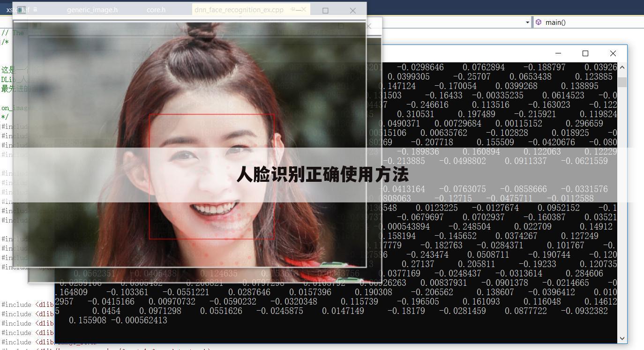This screenshot has height=350, width=644.
Task: Click the console value -0.0245875
Action: [x=279, y=311]
